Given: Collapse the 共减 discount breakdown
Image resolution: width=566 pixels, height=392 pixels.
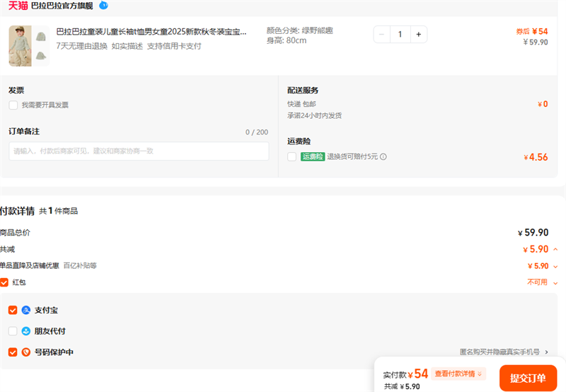Looking at the screenshot, I should [555, 250].
